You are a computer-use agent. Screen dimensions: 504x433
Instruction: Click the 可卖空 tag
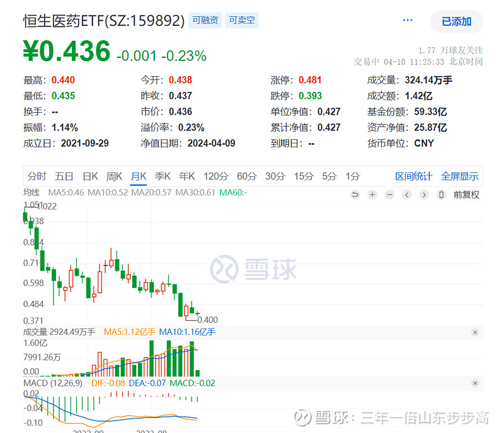click(242, 20)
